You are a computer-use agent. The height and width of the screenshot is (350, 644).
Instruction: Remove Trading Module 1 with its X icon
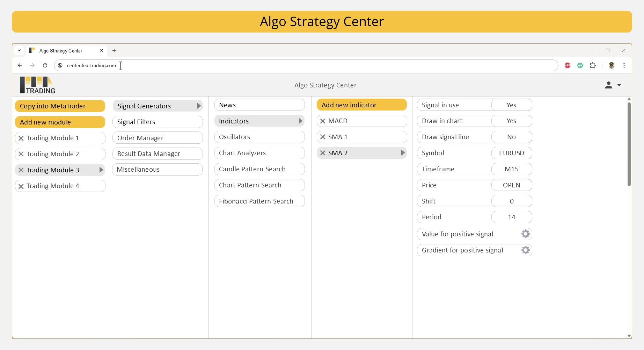21,138
